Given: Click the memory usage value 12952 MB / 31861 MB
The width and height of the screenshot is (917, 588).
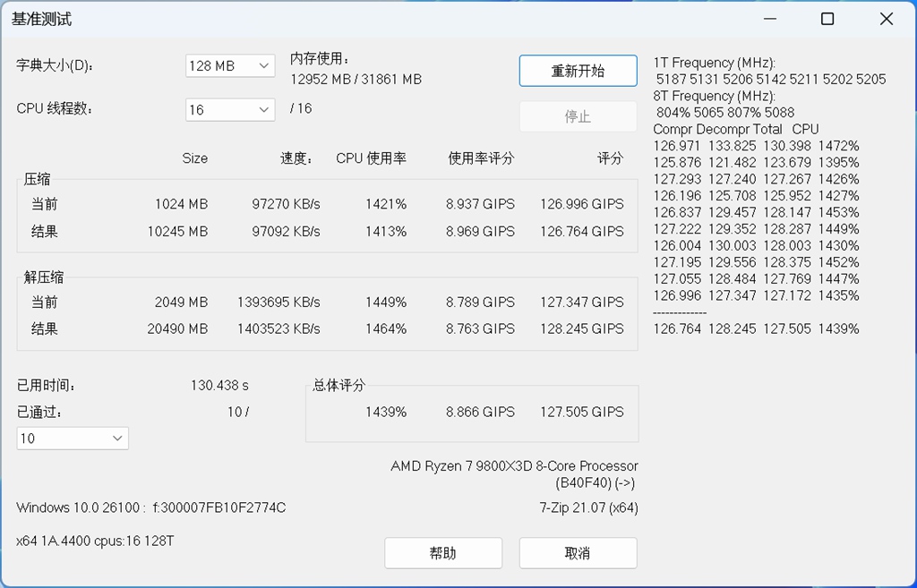Looking at the screenshot, I should 356,80.
